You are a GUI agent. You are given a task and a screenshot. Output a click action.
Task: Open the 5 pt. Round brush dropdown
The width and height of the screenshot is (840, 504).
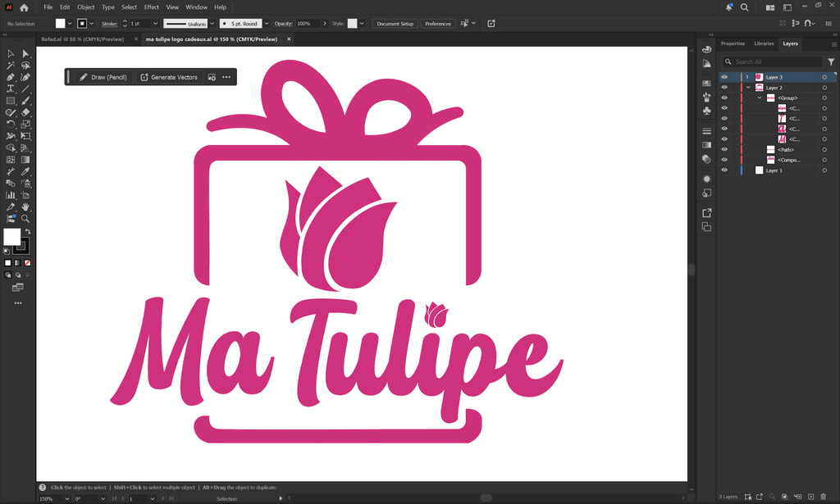[267, 24]
